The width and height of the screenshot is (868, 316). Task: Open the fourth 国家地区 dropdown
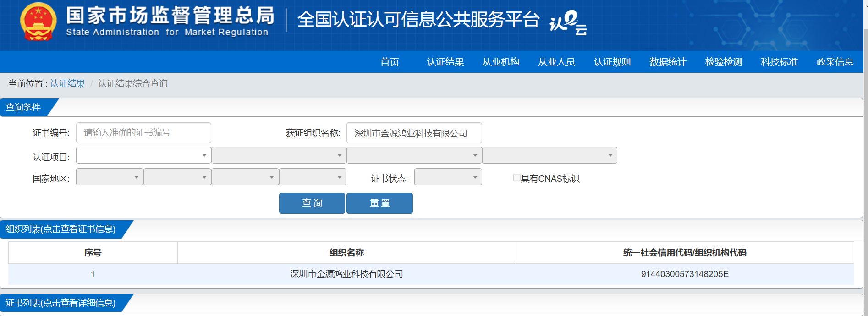[313, 177]
